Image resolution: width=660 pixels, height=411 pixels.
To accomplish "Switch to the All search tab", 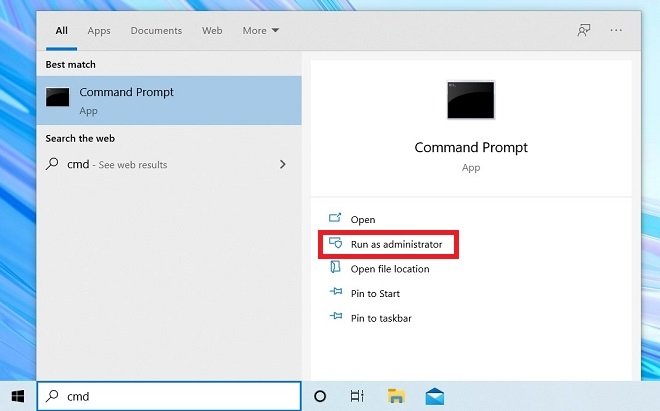I will click(x=61, y=31).
